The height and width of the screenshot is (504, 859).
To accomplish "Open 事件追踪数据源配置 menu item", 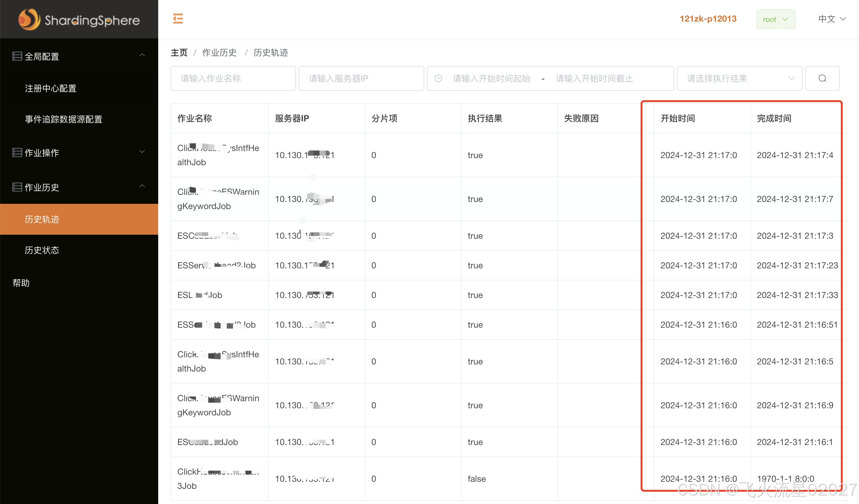I will [63, 119].
